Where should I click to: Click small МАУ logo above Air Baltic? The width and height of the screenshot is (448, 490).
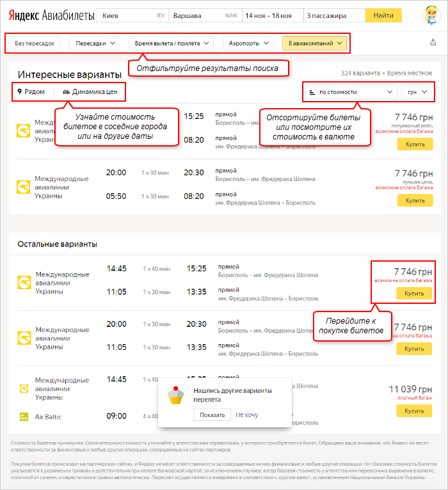pos(24,388)
